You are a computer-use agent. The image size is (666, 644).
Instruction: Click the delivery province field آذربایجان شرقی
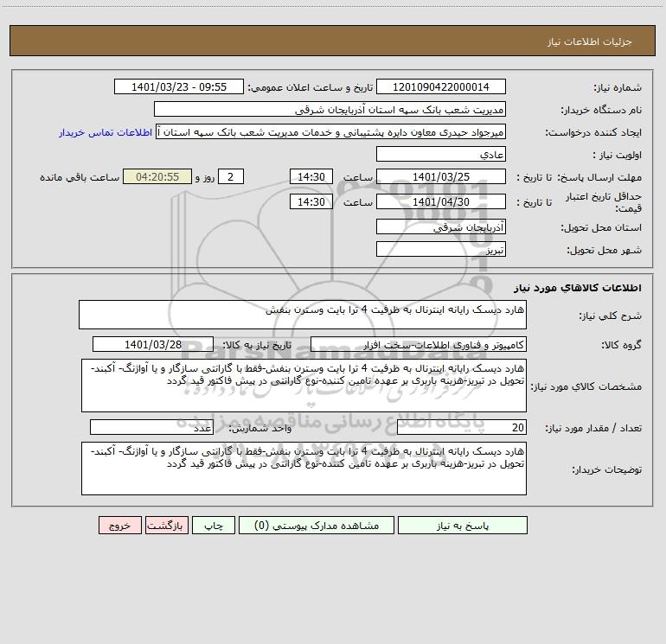tap(441, 226)
